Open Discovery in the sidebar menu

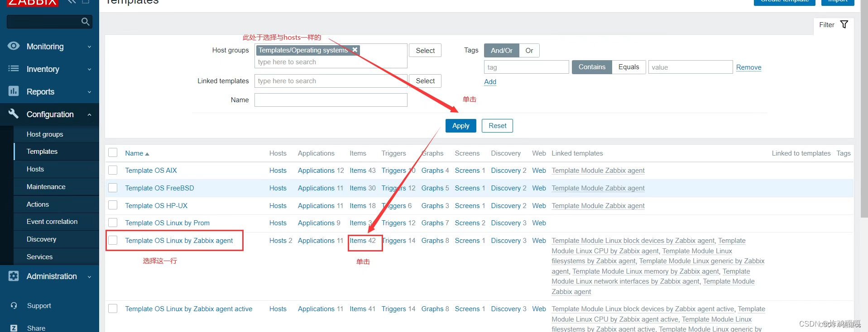42,239
